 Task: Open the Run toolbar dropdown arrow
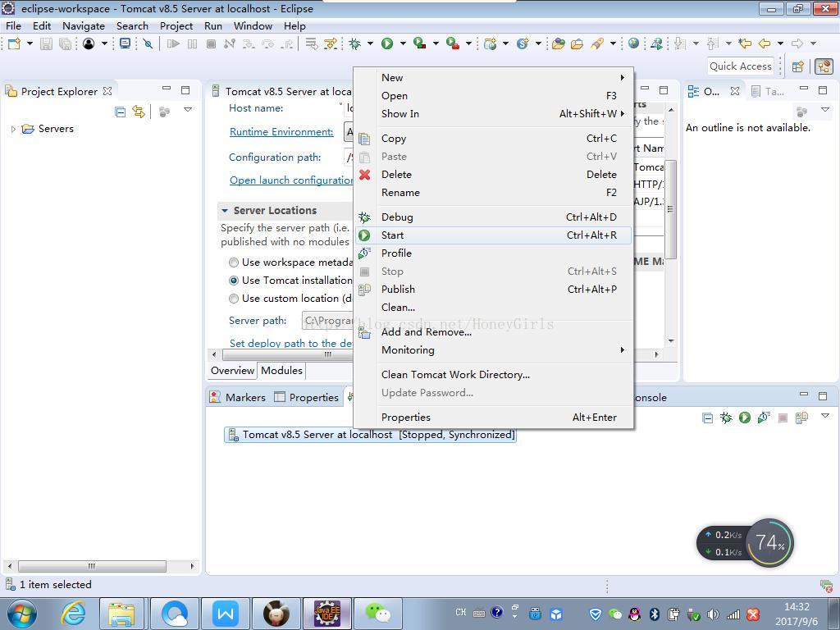tap(403, 44)
